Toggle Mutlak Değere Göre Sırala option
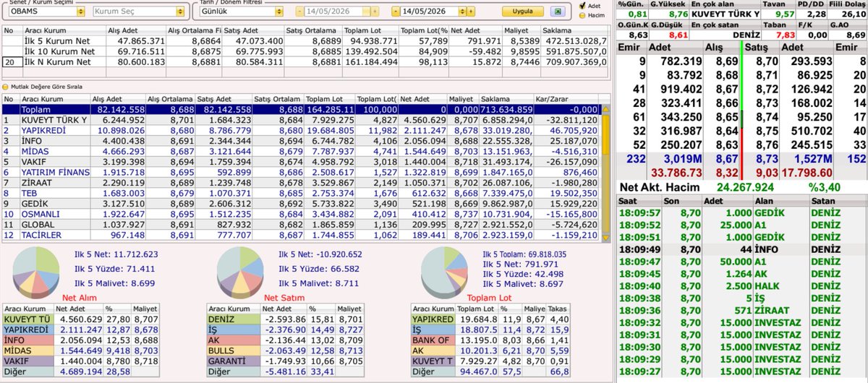Screen dimensions: 868x383 (x=6, y=86)
